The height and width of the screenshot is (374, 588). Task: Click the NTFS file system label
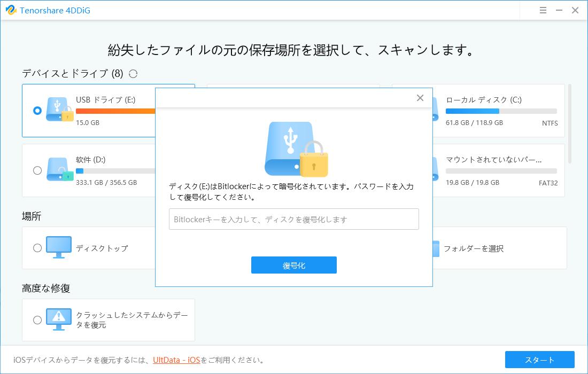pyautogui.click(x=550, y=123)
